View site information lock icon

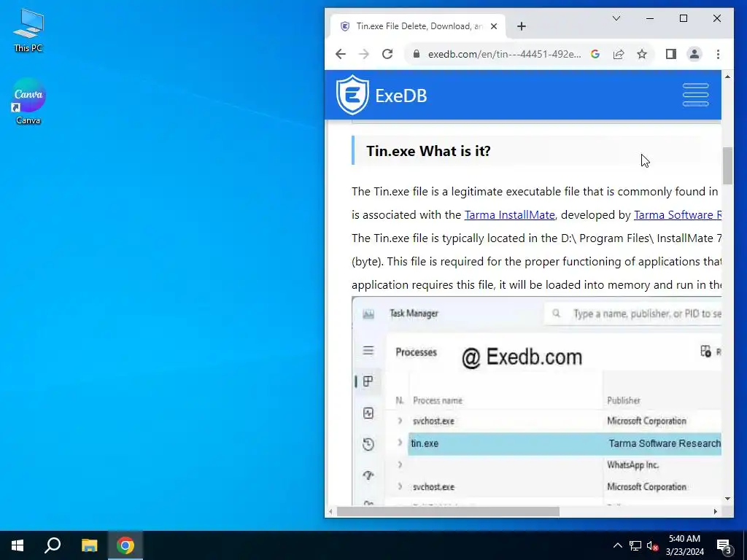(417, 54)
